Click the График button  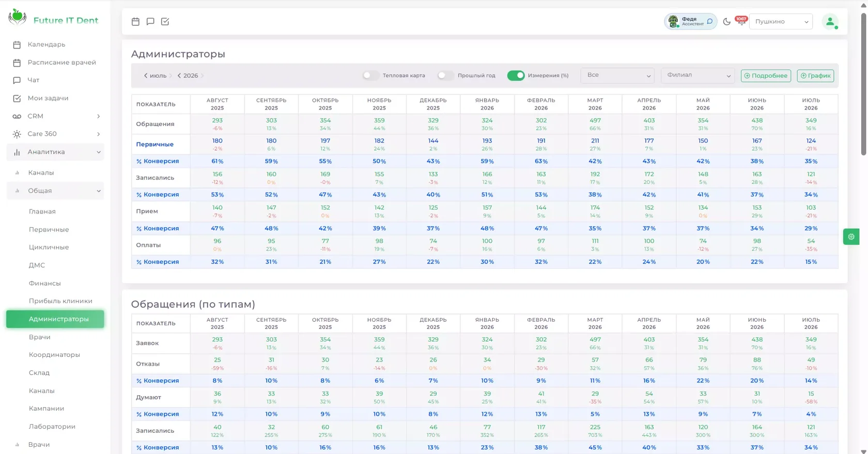coord(815,75)
